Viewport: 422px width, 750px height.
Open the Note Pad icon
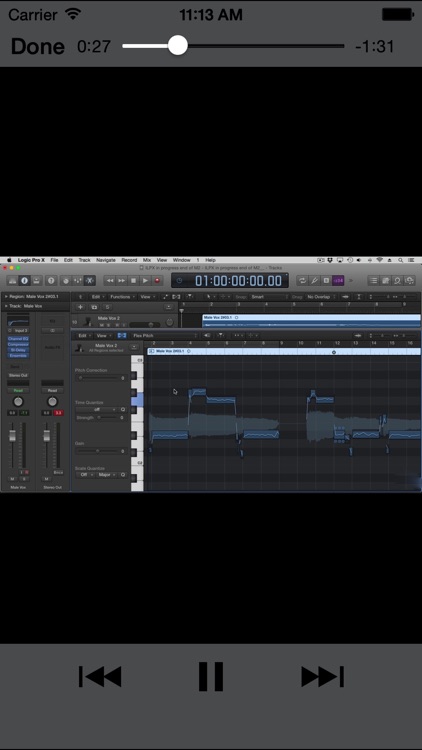pyautogui.click(x=386, y=281)
